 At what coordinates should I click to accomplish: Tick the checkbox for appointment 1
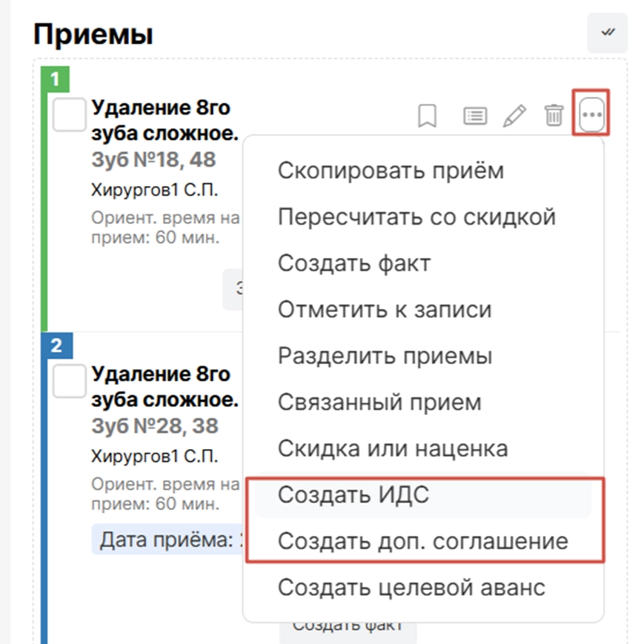(70, 115)
